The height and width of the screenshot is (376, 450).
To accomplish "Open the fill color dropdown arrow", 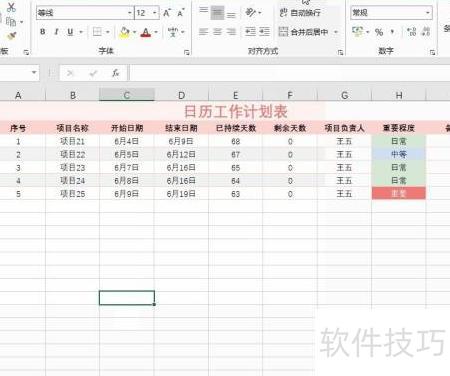I will tap(134, 32).
